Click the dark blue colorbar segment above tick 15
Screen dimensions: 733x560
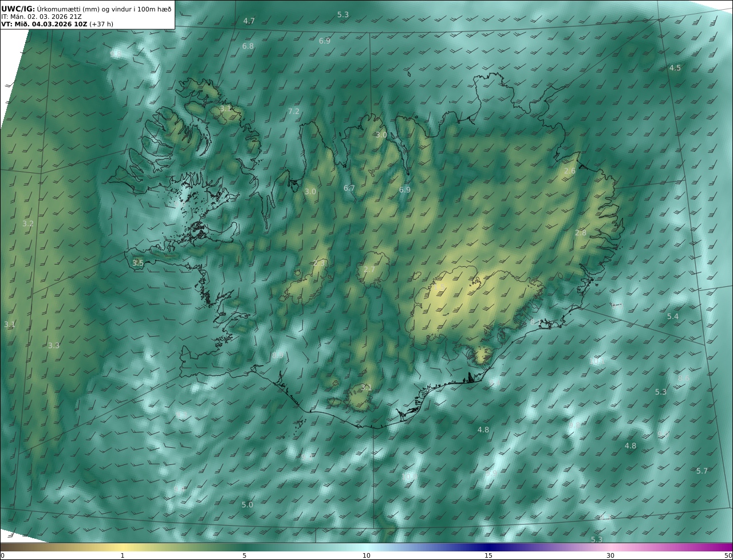pyautogui.click(x=488, y=547)
